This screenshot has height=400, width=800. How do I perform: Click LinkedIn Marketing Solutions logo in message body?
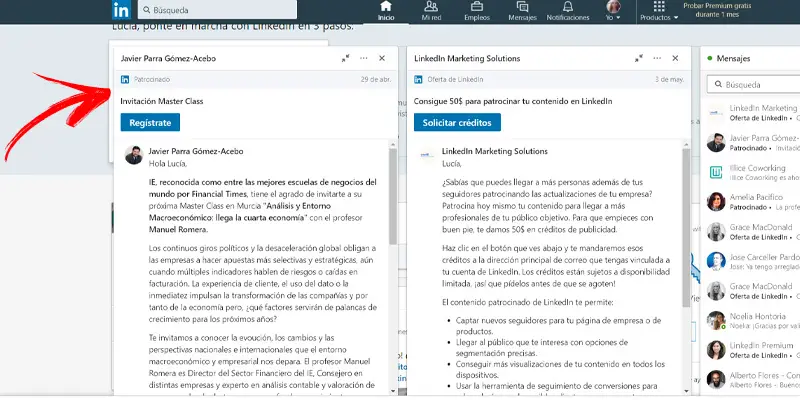pyautogui.click(x=427, y=155)
